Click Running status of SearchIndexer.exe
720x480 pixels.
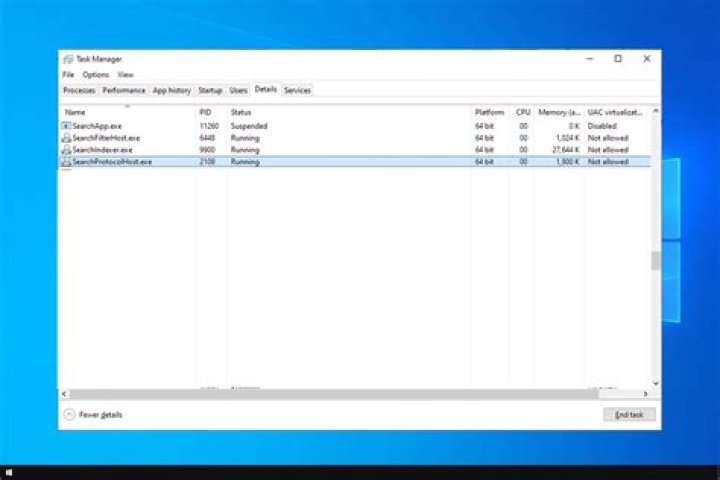click(x=245, y=150)
